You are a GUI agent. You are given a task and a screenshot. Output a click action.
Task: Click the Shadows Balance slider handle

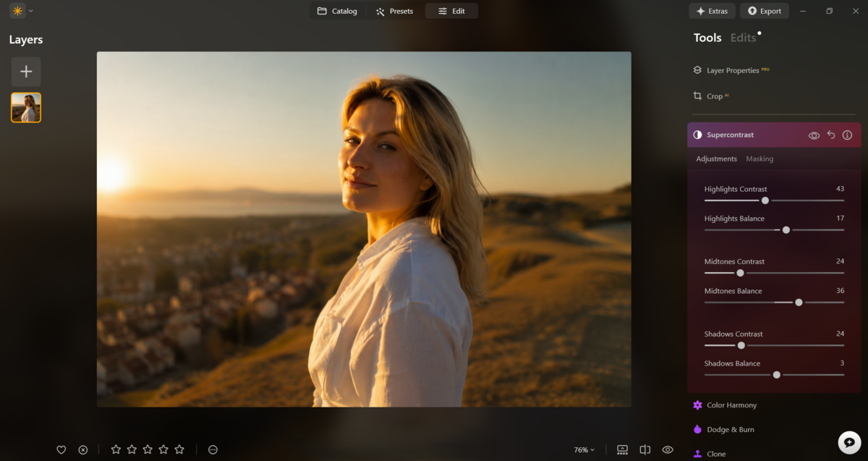tap(777, 375)
